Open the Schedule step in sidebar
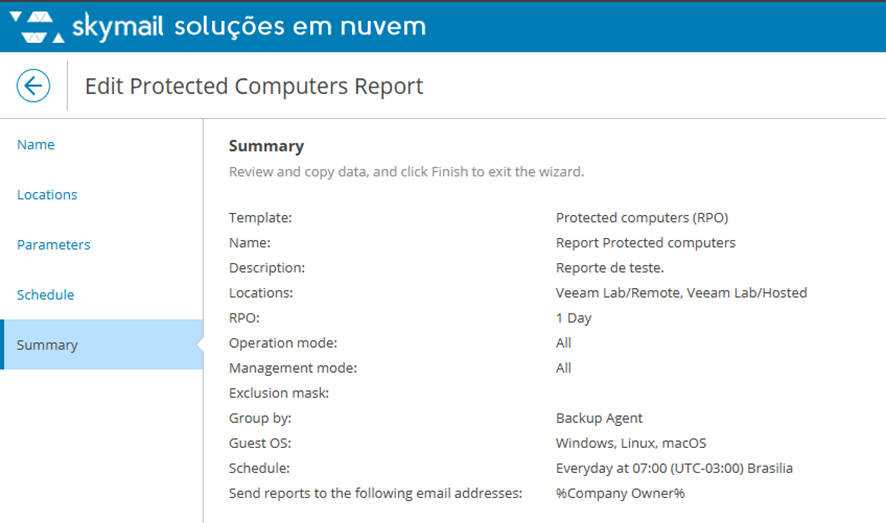Image resolution: width=886 pixels, height=523 pixels. pyautogui.click(x=45, y=295)
